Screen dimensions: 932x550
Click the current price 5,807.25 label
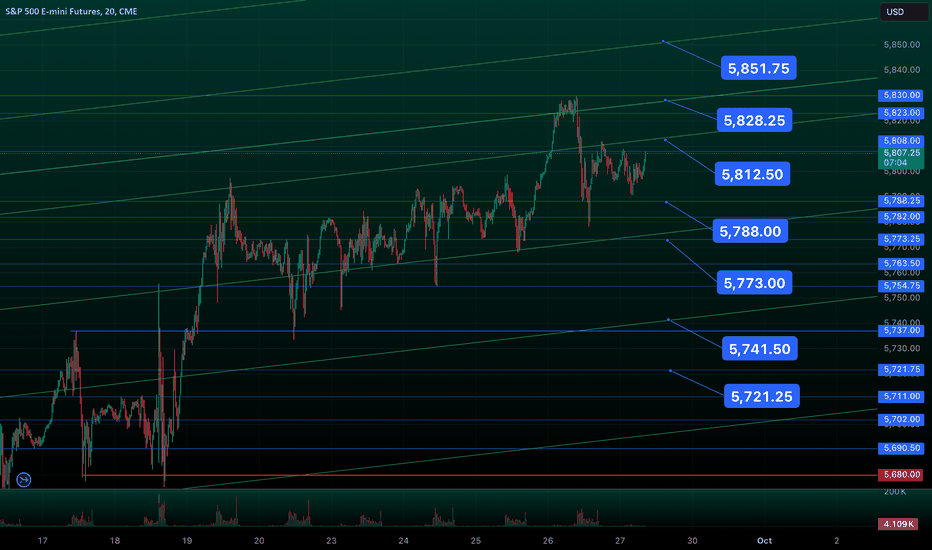click(x=901, y=158)
